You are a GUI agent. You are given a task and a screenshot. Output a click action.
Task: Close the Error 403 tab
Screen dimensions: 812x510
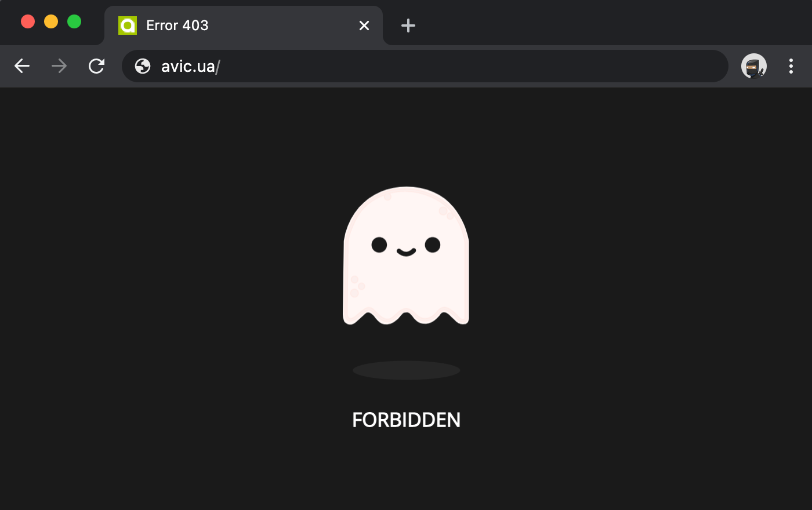[364, 25]
